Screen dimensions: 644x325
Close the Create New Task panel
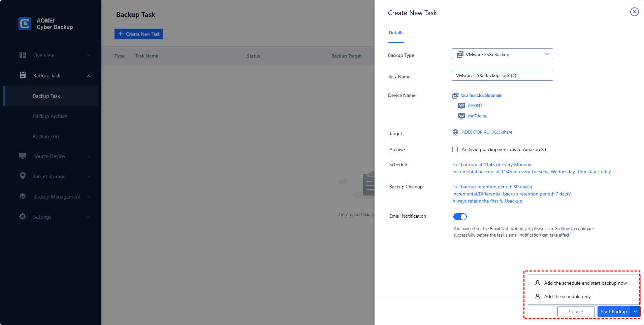tap(635, 12)
